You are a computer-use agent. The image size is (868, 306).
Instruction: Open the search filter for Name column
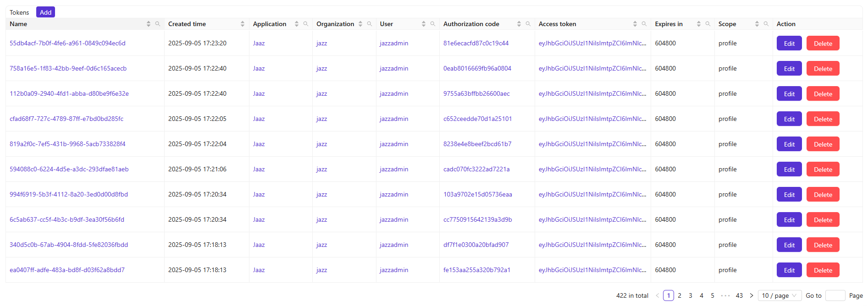[158, 24]
